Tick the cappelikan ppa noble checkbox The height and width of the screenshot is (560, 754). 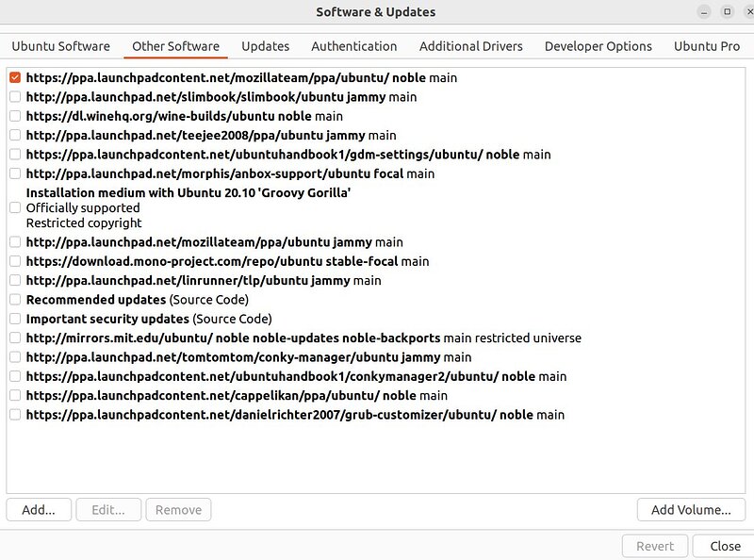click(x=15, y=395)
